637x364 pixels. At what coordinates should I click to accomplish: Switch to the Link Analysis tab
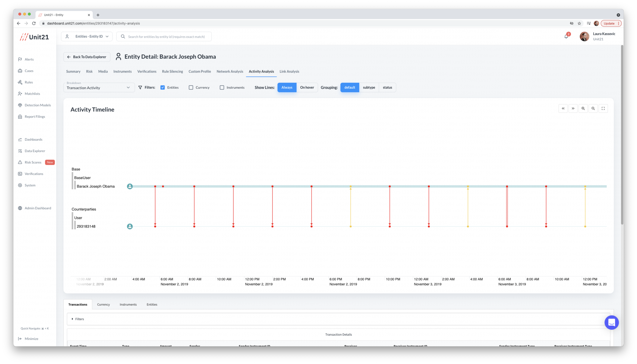[289, 72]
